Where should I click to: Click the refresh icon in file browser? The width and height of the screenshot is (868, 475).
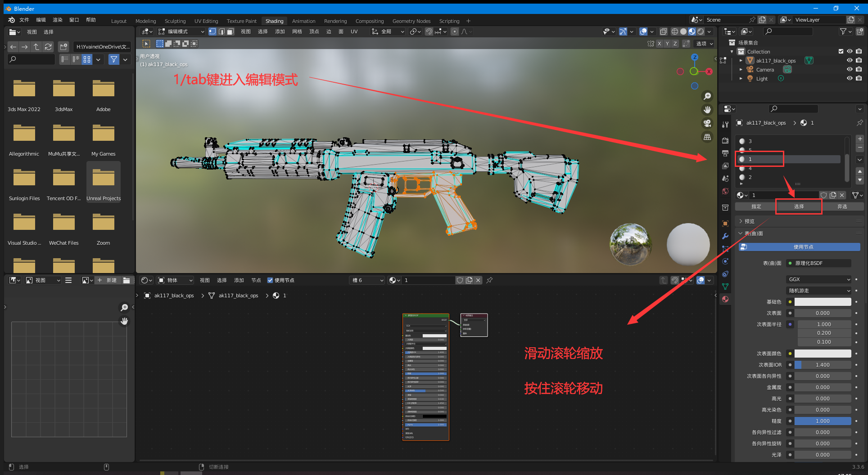point(48,47)
